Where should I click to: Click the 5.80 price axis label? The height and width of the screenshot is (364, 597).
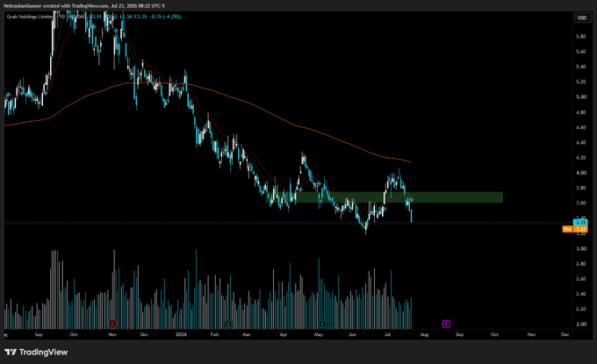click(x=581, y=37)
